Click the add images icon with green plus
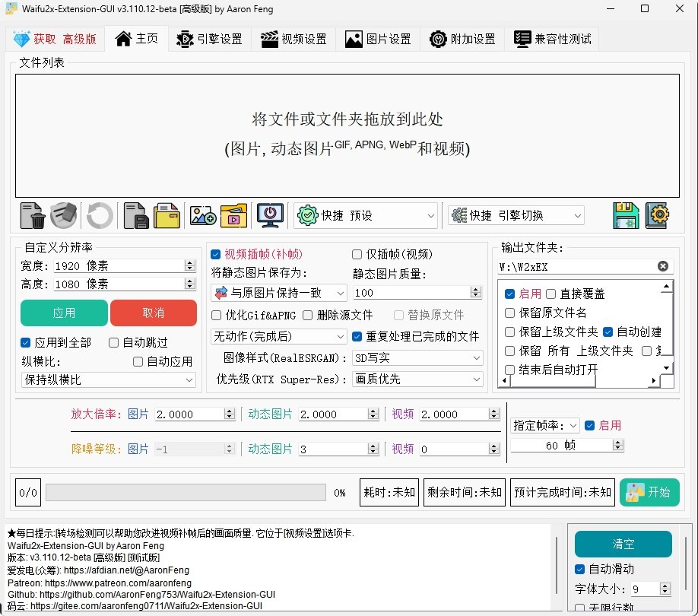 point(201,215)
